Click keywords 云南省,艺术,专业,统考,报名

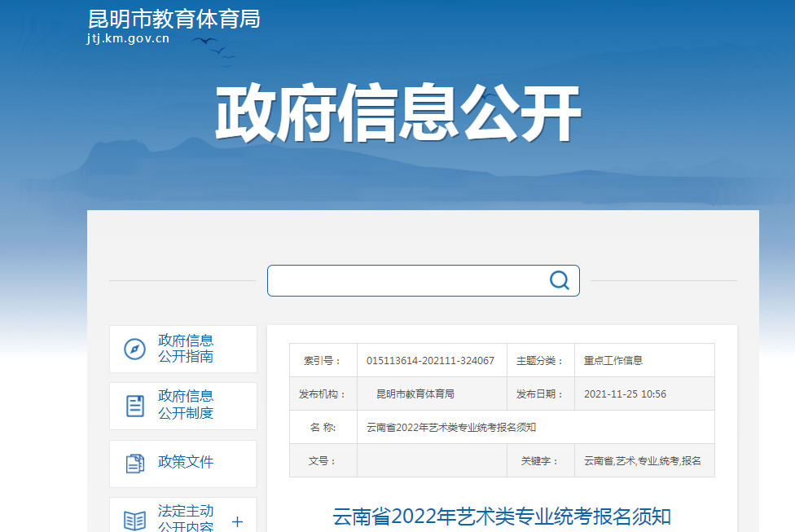tap(643, 461)
